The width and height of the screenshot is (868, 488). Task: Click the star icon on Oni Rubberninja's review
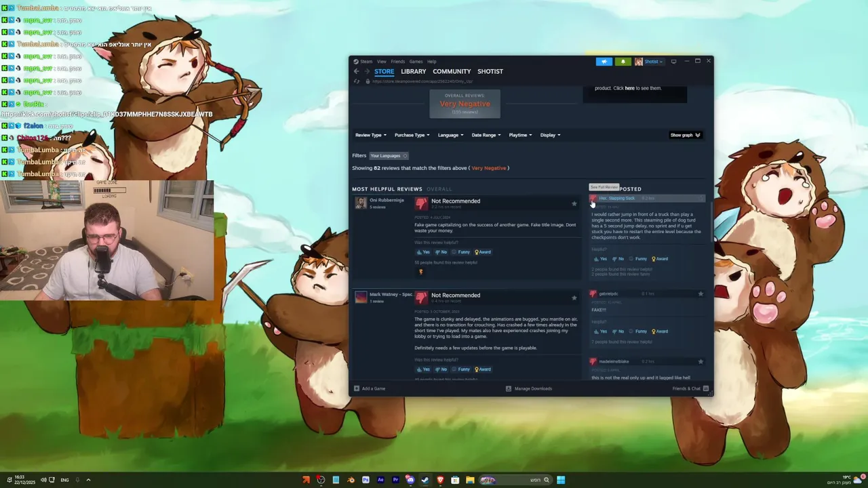pyautogui.click(x=574, y=203)
